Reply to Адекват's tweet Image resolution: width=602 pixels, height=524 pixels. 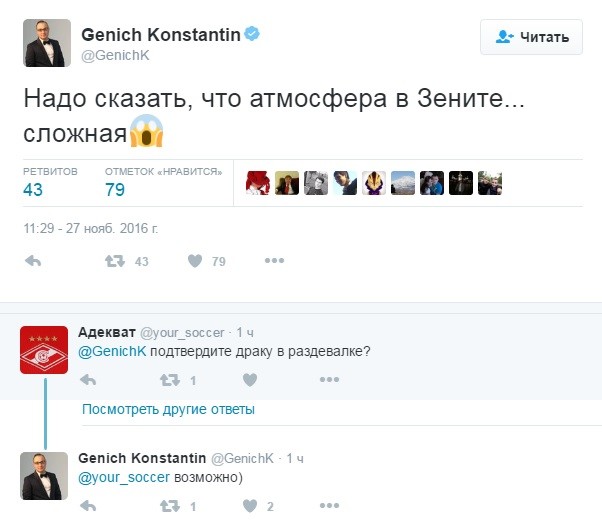click(88, 380)
